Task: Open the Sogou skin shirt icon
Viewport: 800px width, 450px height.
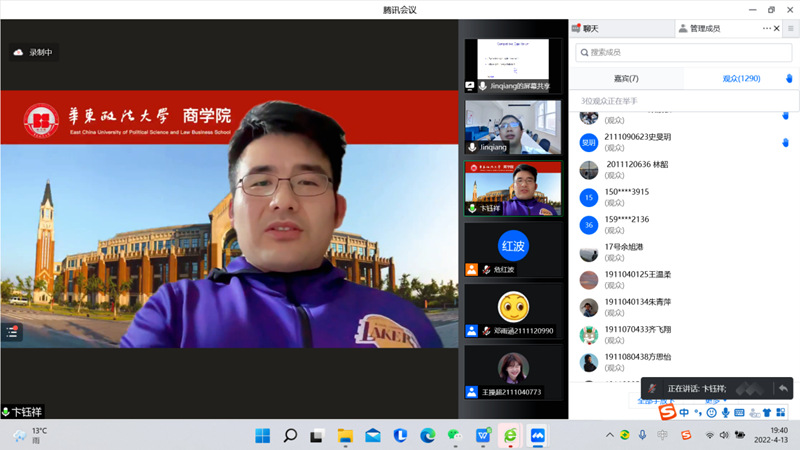Action: coord(767,412)
